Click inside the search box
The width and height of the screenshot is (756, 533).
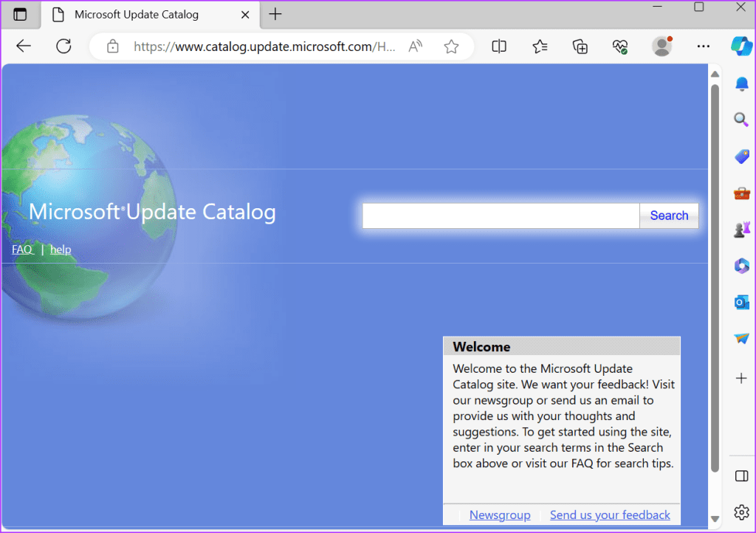501,215
